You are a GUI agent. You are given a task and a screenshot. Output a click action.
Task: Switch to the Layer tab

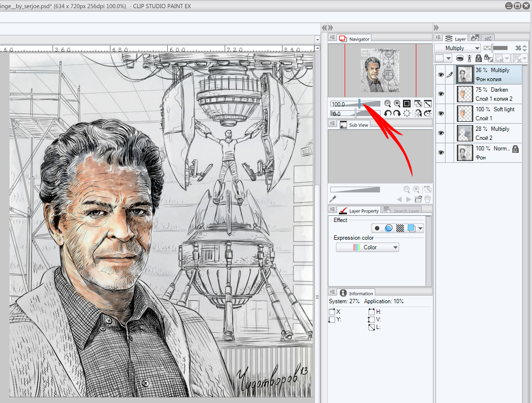(456, 39)
